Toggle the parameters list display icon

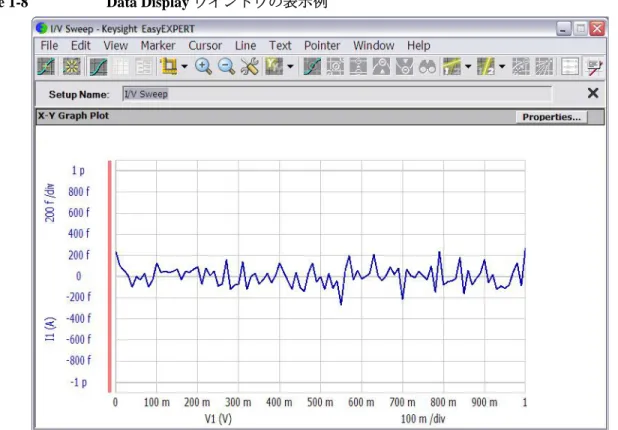coord(144,66)
